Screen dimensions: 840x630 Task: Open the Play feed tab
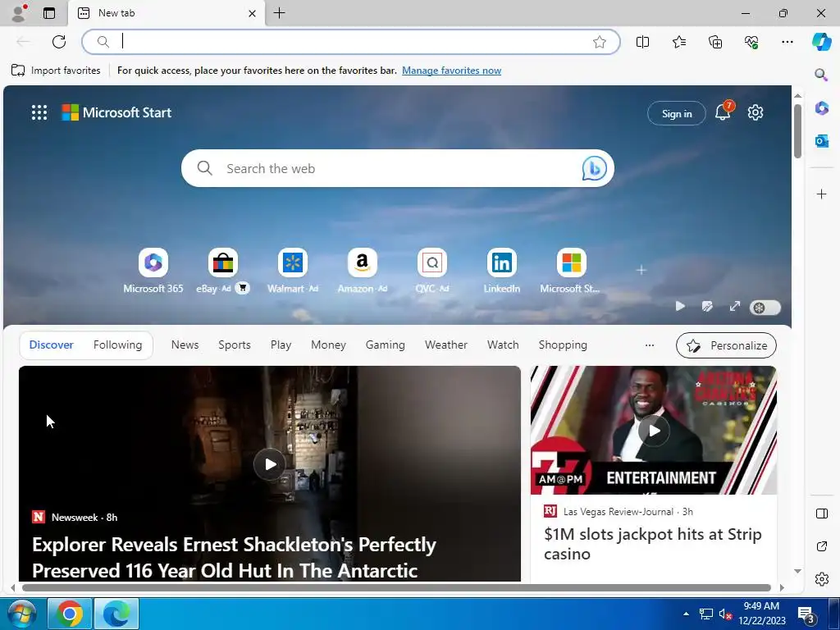tap(281, 345)
